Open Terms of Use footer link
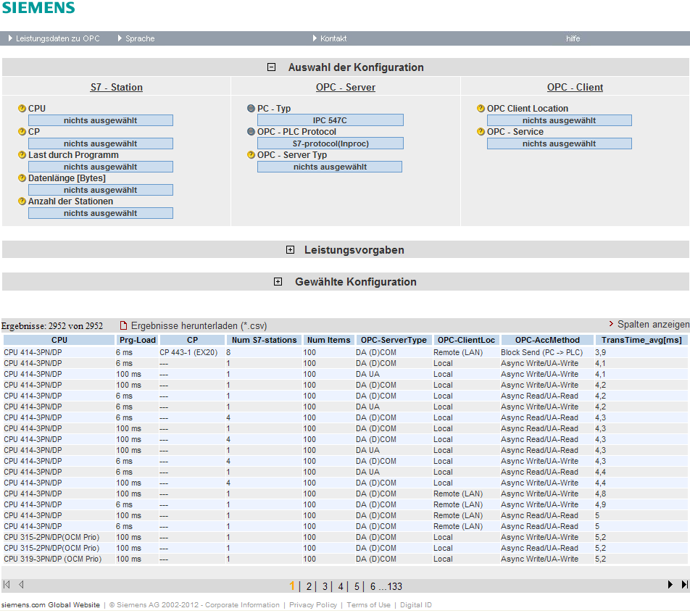690x616 pixels. (368, 605)
